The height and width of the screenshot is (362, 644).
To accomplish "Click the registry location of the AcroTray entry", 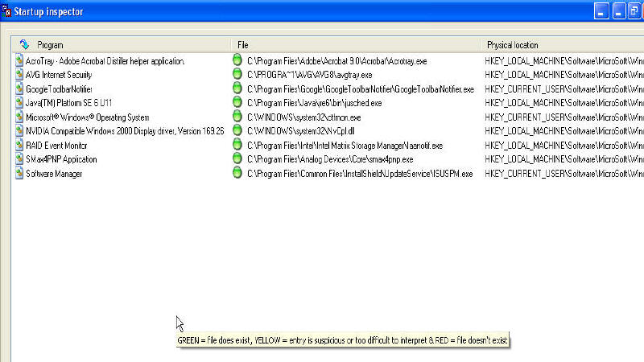I will tap(563, 60).
